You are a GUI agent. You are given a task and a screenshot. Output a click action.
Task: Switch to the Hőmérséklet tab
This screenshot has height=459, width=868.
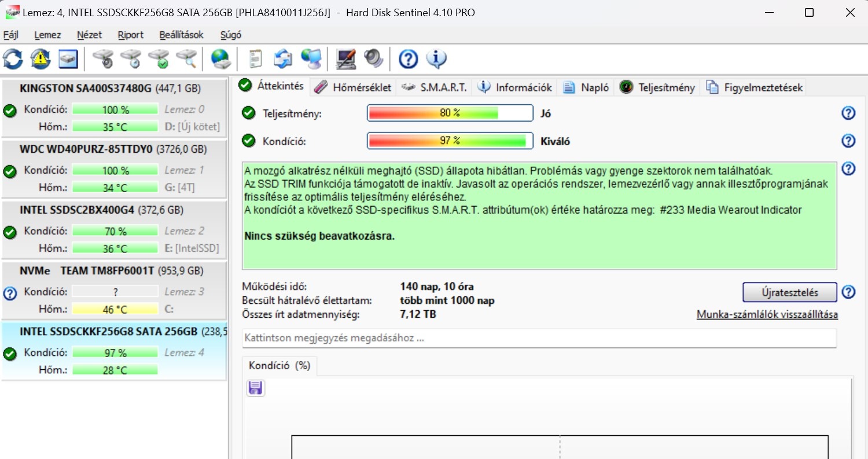352,87
